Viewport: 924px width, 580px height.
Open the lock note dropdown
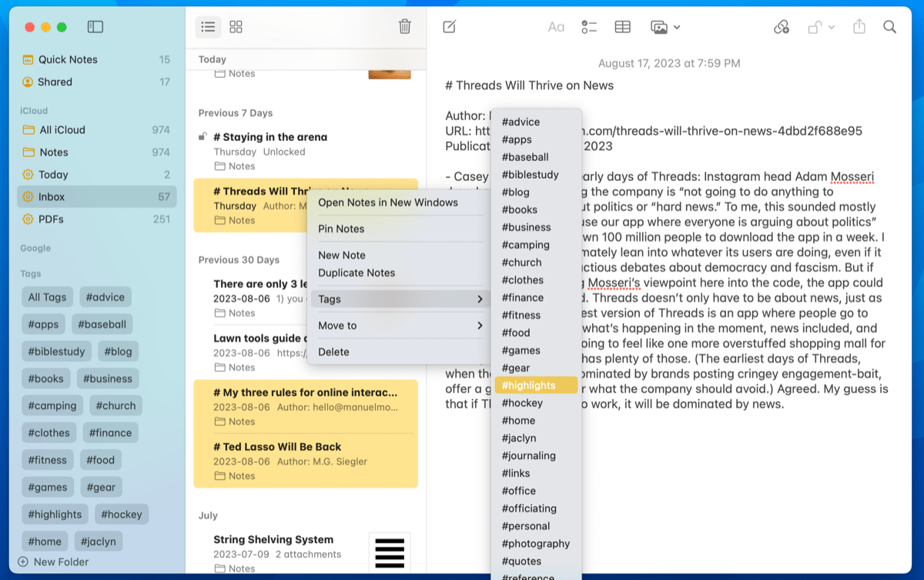point(821,27)
